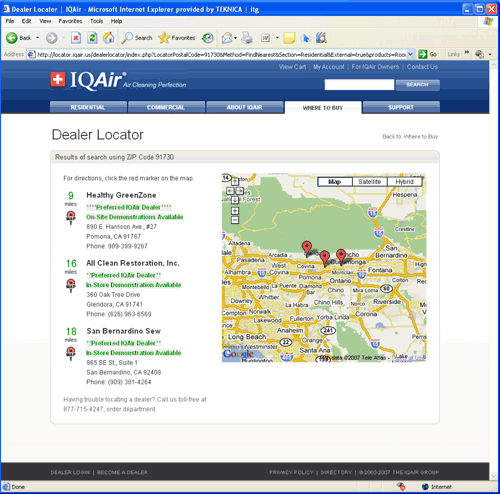
Task: Click the Mail envelope toolbar icon
Action: point(227,38)
